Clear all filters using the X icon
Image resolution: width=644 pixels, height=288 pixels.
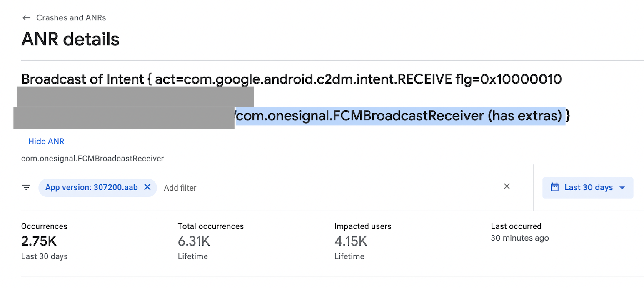tap(507, 186)
